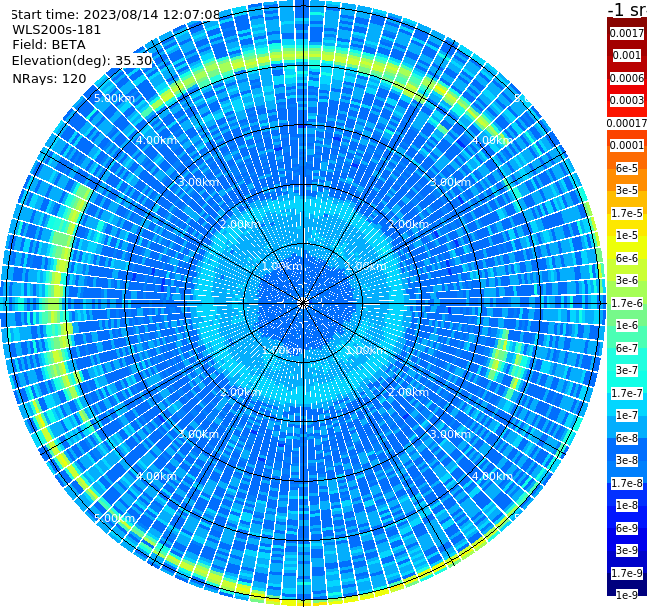Click the 0.0001 colorbar tick label

(x=627, y=145)
